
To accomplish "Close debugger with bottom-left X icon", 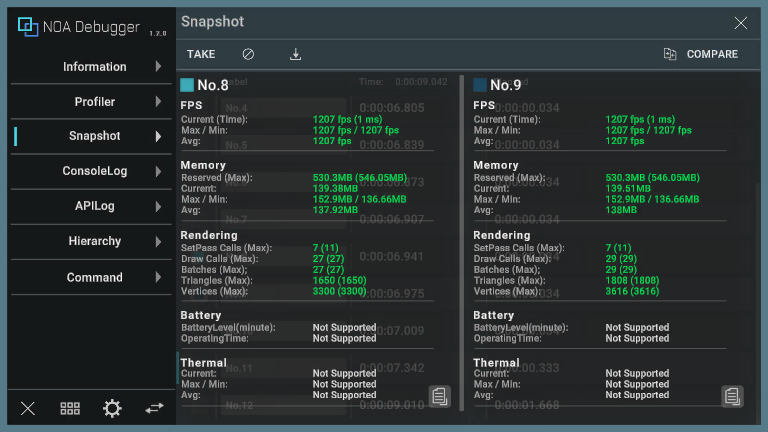I will (x=28, y=408).
